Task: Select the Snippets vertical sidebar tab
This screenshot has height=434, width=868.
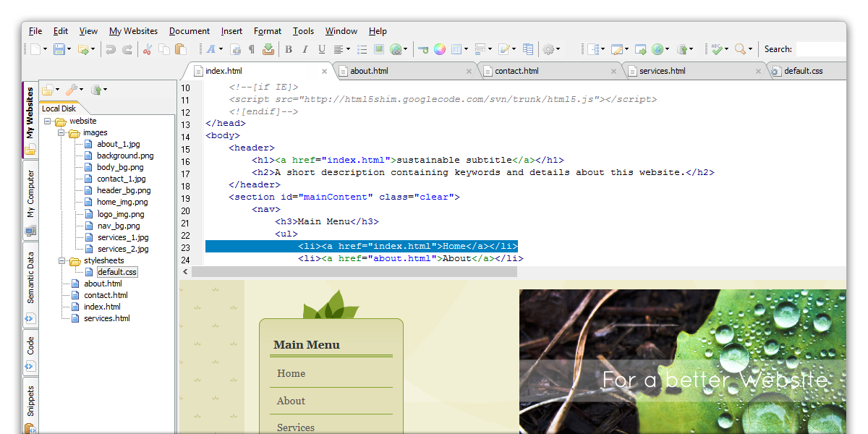Action: pyautogui.click(x=30, y=401)
